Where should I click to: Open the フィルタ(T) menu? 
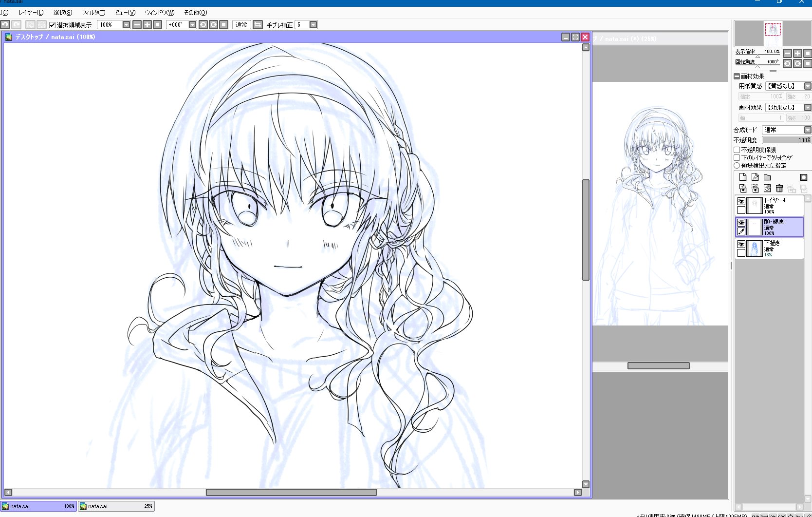(x=93, y=13)
